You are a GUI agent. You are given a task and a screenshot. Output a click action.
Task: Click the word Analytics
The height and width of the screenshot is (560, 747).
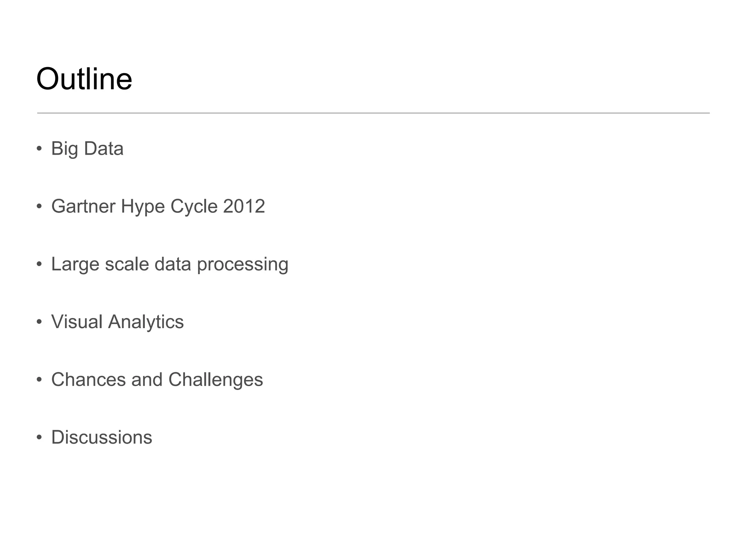pyautogui.click(x=146, y=322)
